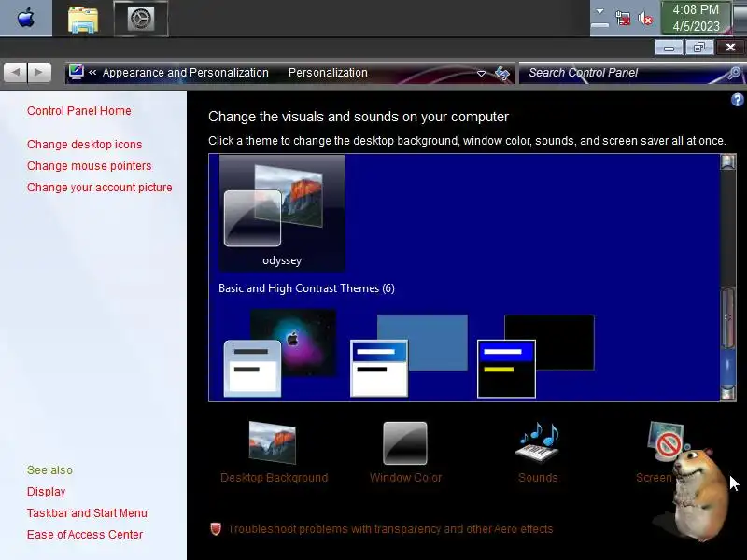
Task: Click Basic and High Contrast Themes heading
Action: click(x=306, y=288)
